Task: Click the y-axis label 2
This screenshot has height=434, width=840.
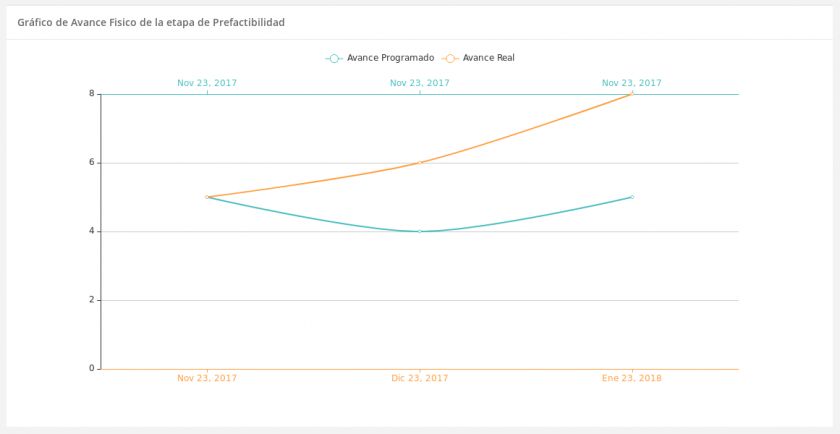Action: point(91,300)
